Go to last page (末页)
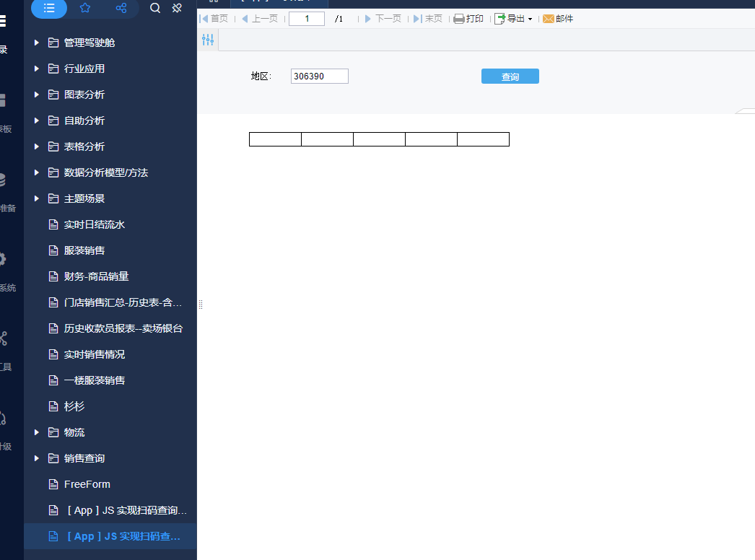The height and width of the screenshot is (560, 755). pos(427,19)
